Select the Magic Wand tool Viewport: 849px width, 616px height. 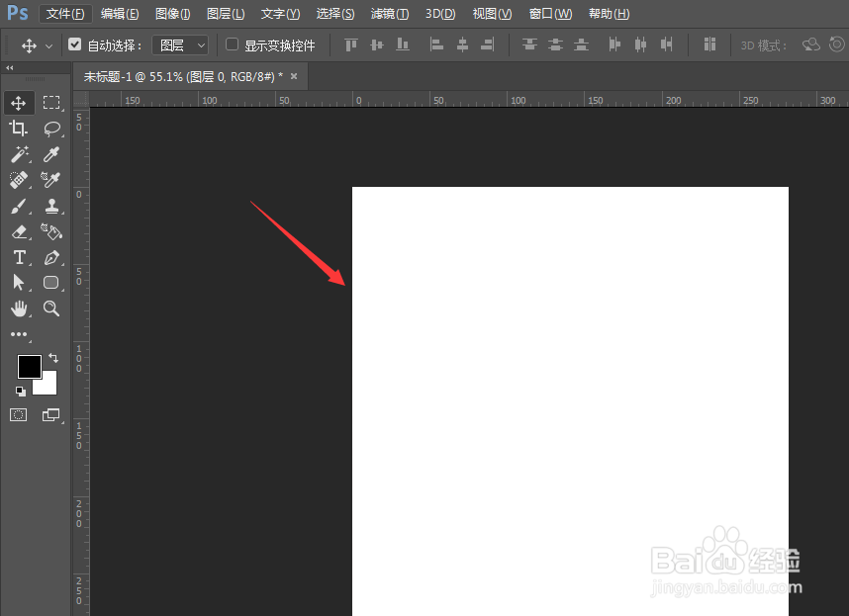pyautogui.click(x=19, y=154)
